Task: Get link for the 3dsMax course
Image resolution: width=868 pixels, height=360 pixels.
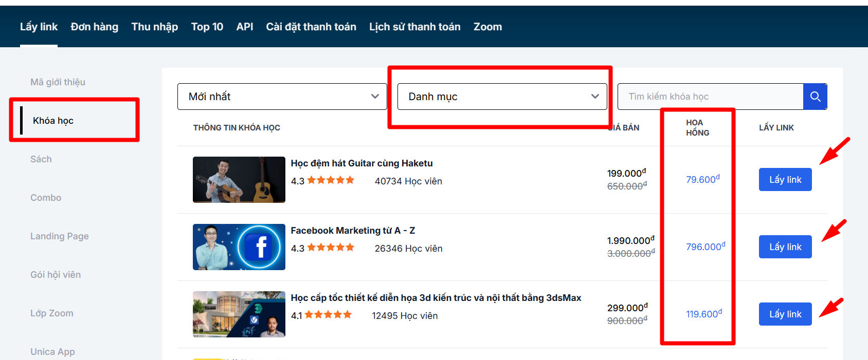Action: (785, 314)
